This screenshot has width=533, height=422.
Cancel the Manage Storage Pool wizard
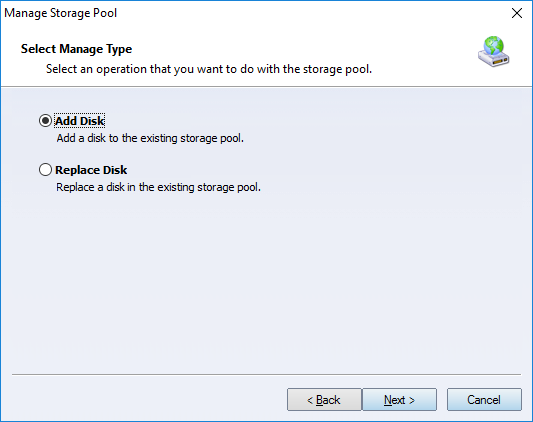tap(484, 400)
